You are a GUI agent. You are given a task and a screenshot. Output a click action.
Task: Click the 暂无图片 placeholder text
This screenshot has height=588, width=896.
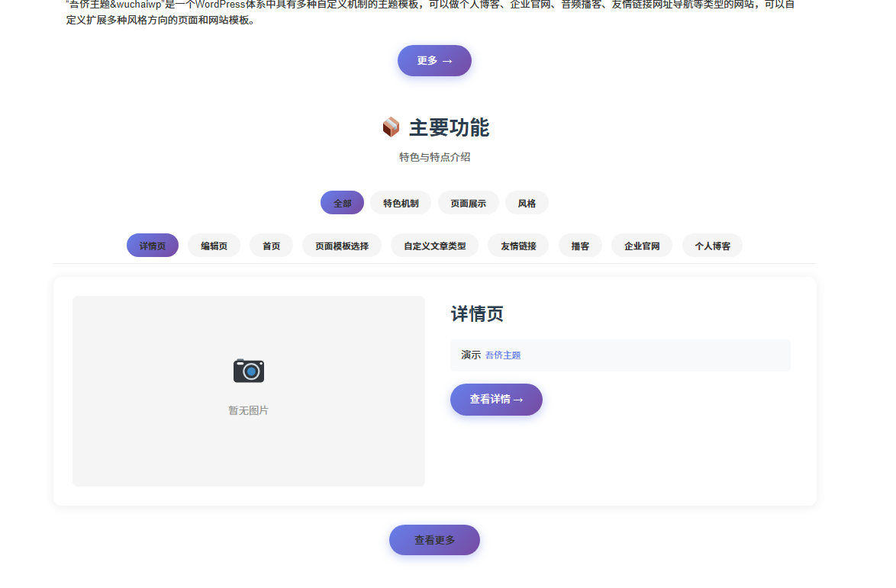[x=249, y=410]
